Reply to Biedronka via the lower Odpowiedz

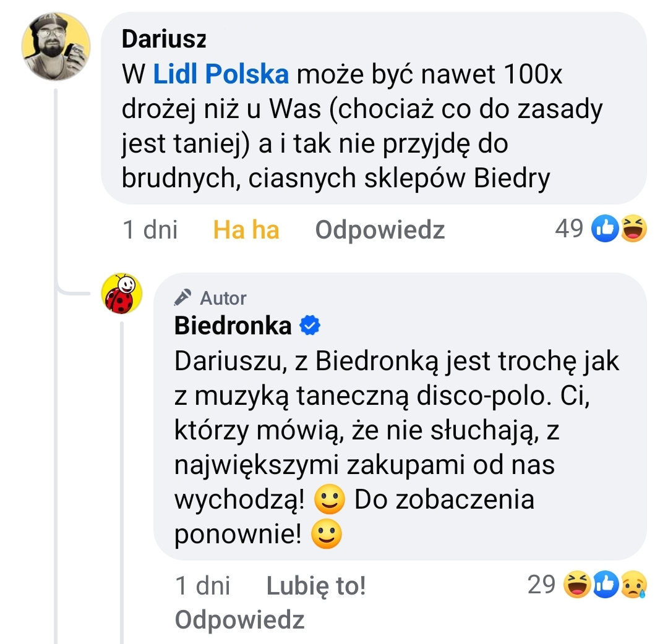tap(240, 620)
